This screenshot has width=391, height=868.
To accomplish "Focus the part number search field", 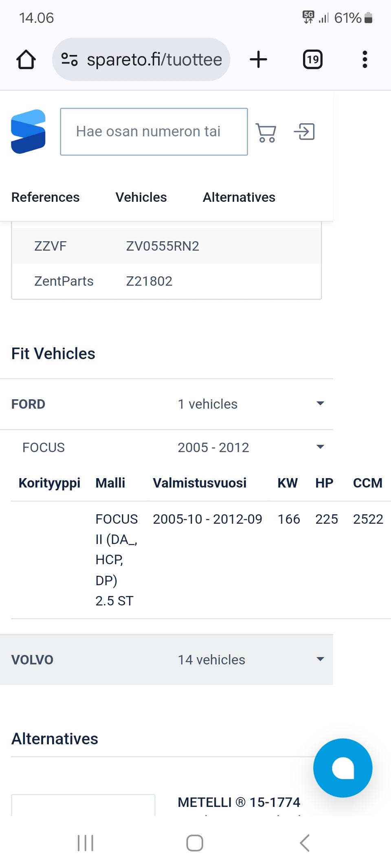I will tap(154, 131).
